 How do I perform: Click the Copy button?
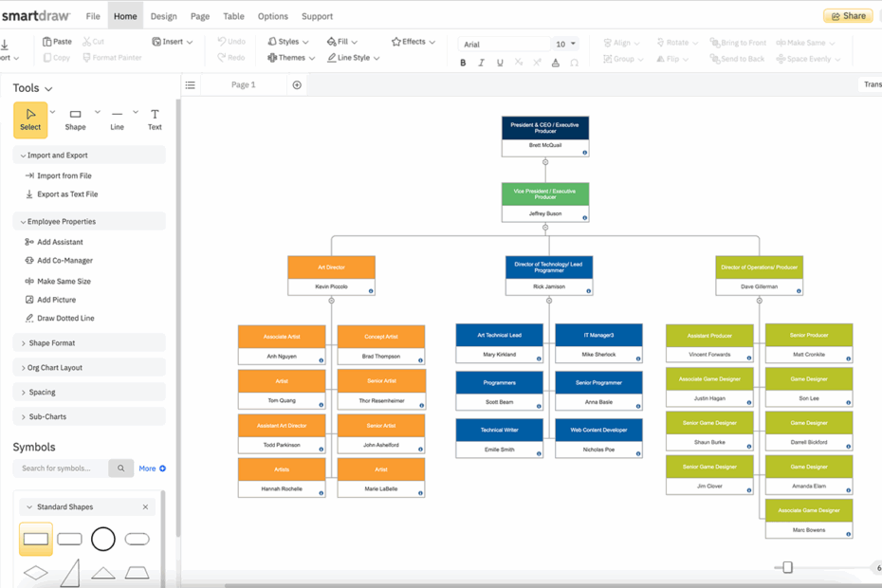[57, 58]
